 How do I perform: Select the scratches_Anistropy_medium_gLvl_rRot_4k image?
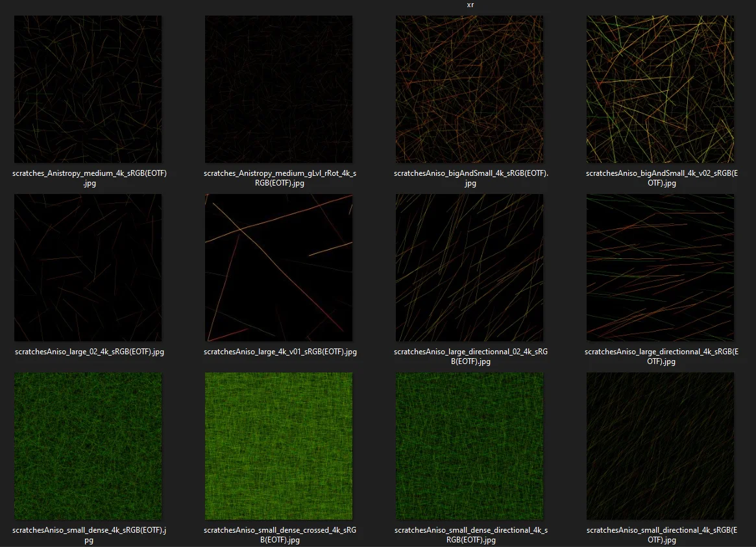click(x=278, y=89)
